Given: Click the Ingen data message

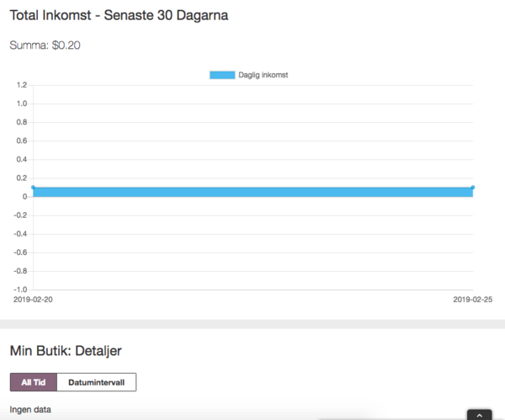Looking at the screenshot, I should coord(30,410).
